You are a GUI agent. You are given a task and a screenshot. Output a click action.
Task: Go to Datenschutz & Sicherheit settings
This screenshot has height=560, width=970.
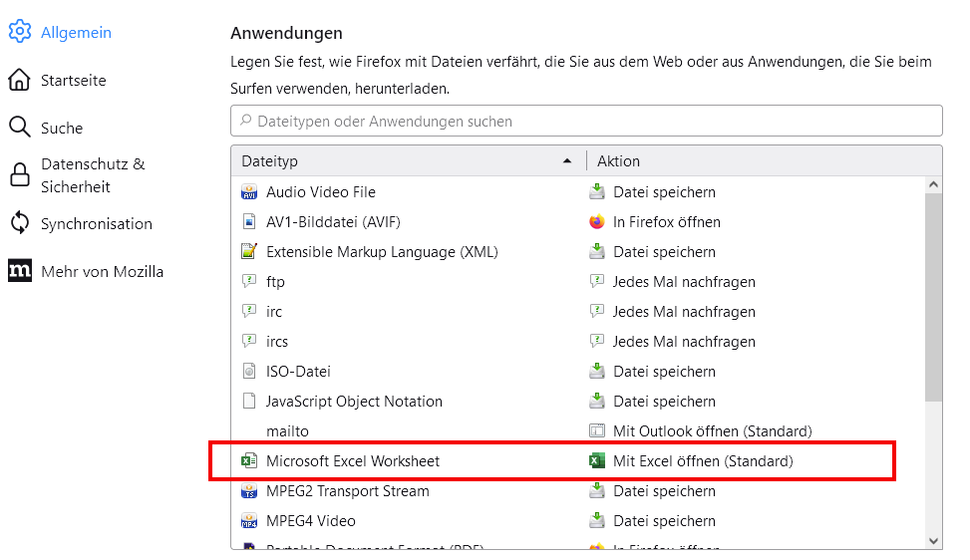[93, 175]
